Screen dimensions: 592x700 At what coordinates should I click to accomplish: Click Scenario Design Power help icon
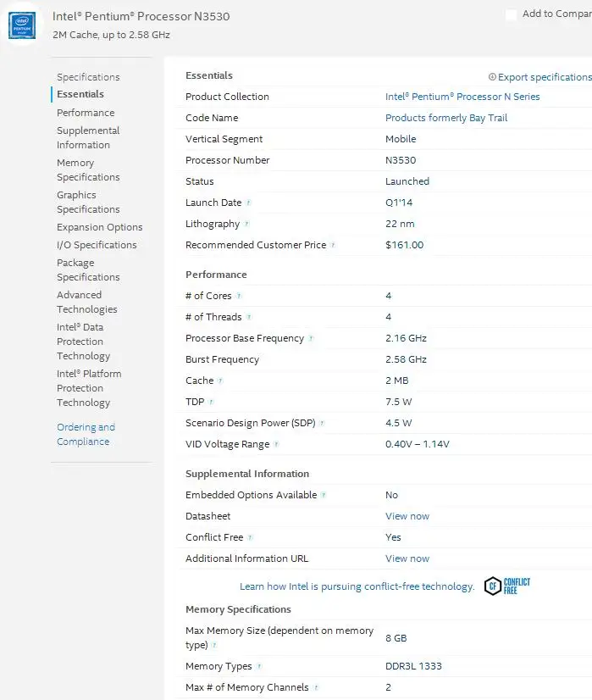point(322,423)
